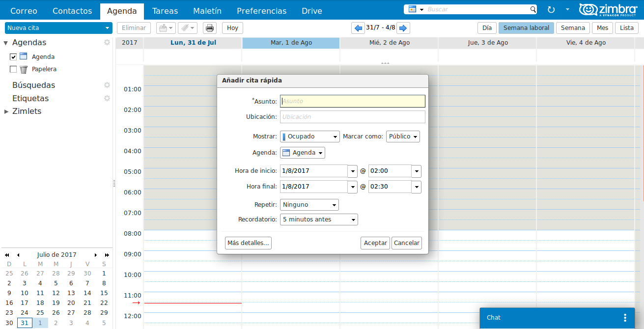Jump back one year in mini calendar
Image resolution: width=644 pixels, height=329 pixels.
(7, 255)
